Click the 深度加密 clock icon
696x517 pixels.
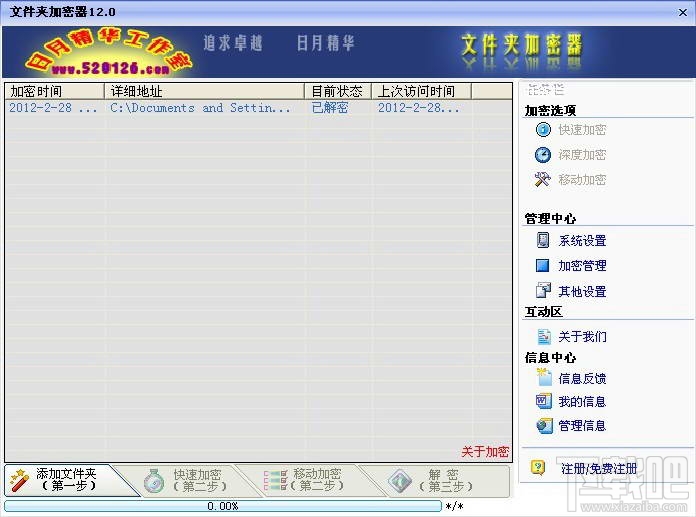point(543,154)
